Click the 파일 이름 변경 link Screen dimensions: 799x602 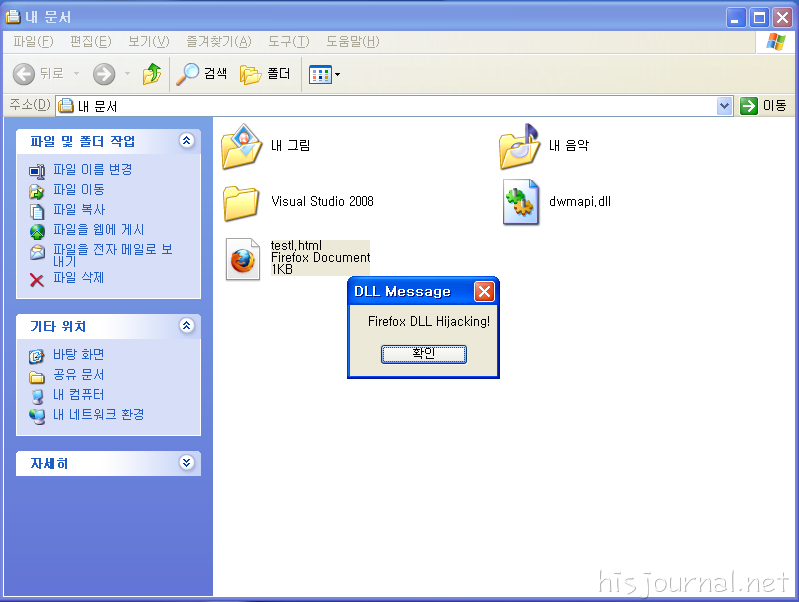tap(92, 169)
